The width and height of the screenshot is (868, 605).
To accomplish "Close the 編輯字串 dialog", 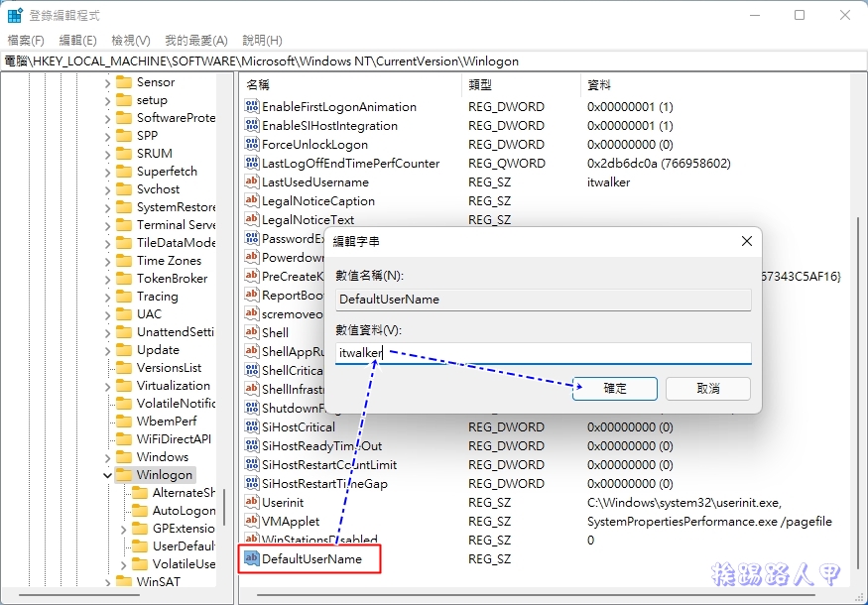I will (x=747, y=241).
